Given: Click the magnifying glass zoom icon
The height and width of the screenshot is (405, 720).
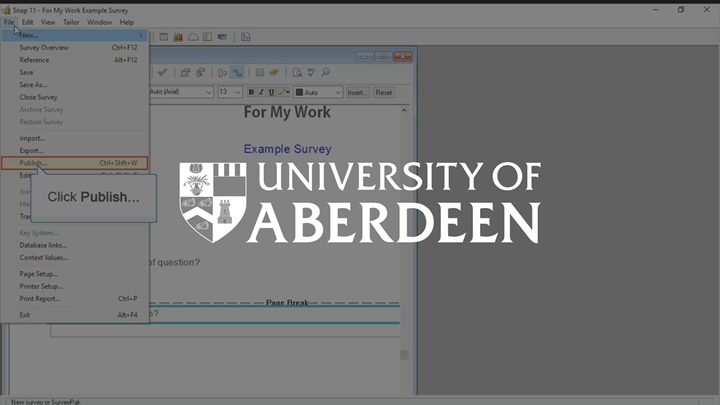Looking at the screenshot, I should (326, 72).
